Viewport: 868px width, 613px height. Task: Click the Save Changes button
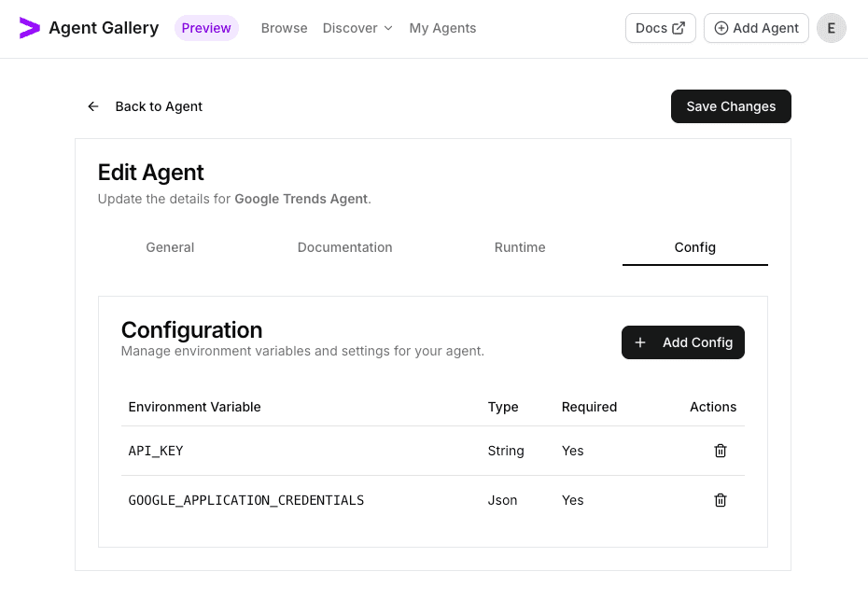click(731, 106)
